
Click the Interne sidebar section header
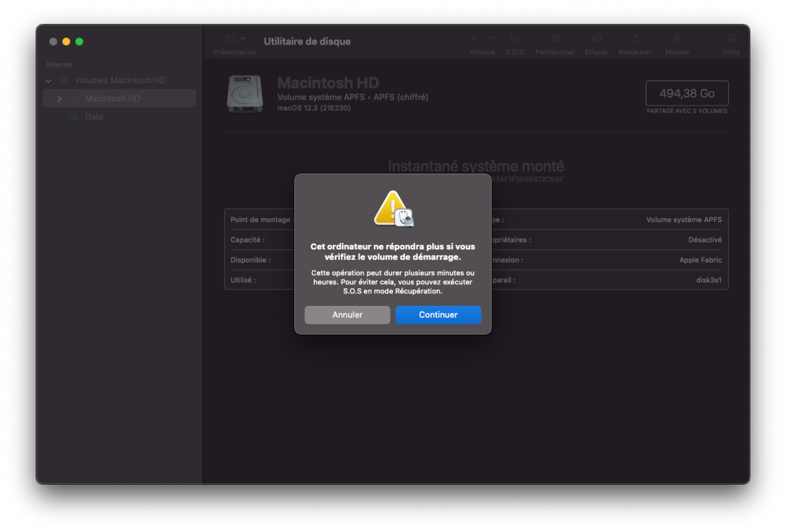tap(60, 65)
